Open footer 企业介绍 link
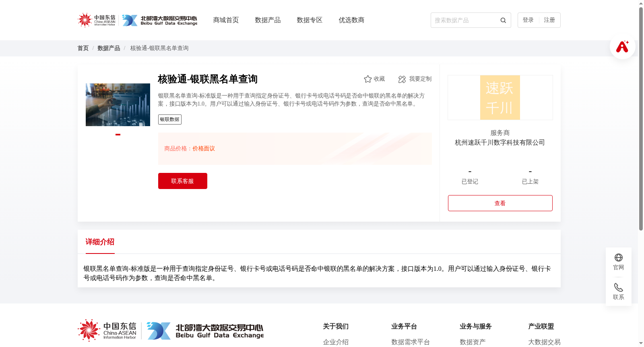644x347 pixels. coord(336,342)
